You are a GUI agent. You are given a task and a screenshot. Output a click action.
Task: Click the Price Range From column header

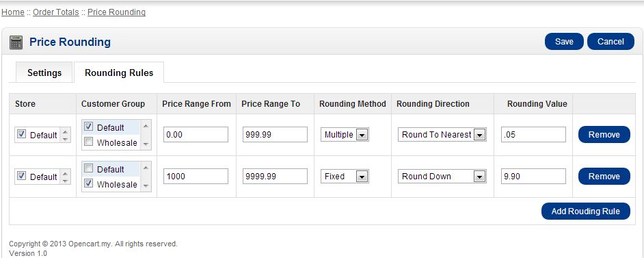coord(196,104)
